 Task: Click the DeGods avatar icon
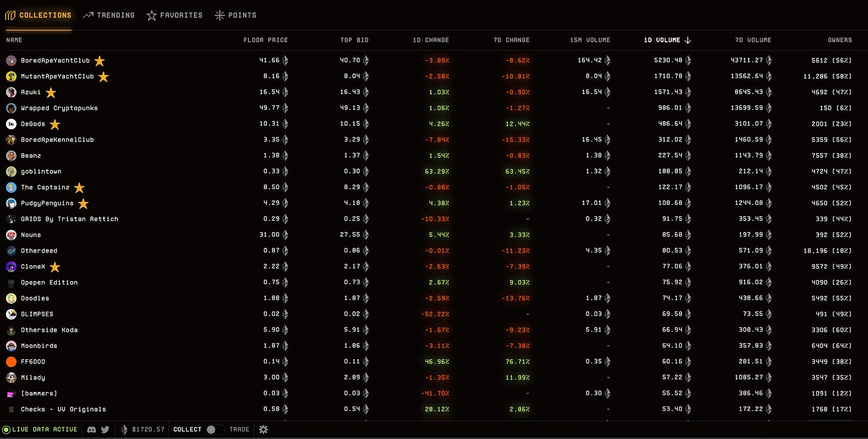(x=11, y=124)
